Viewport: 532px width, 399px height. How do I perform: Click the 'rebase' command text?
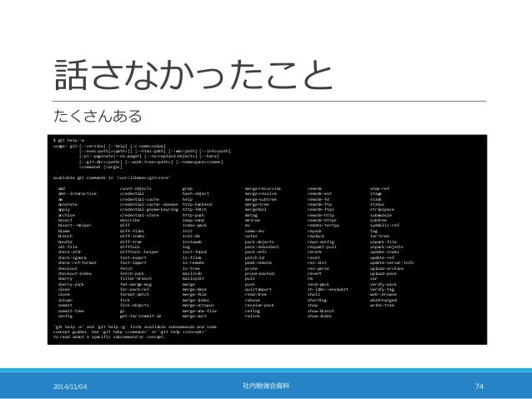tap(253, 301)
